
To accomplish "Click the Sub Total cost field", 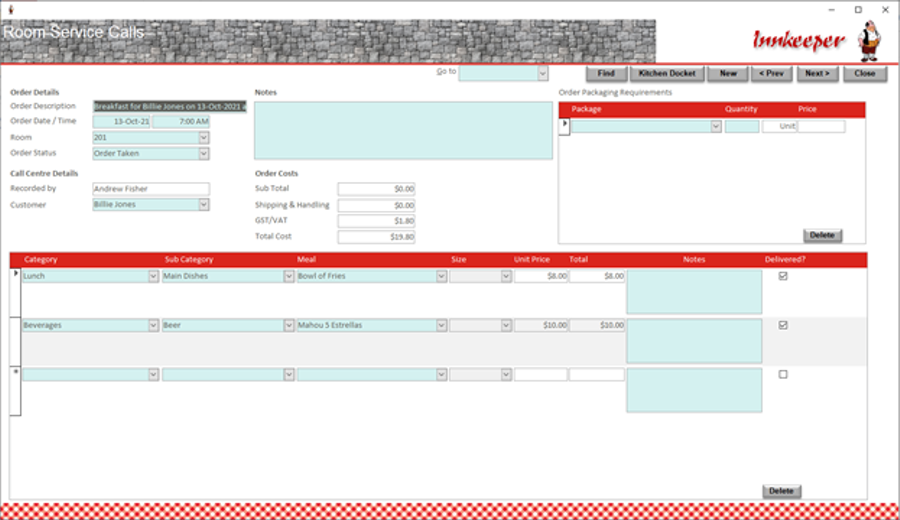I will pyautogui.click(x=377, y=189).
